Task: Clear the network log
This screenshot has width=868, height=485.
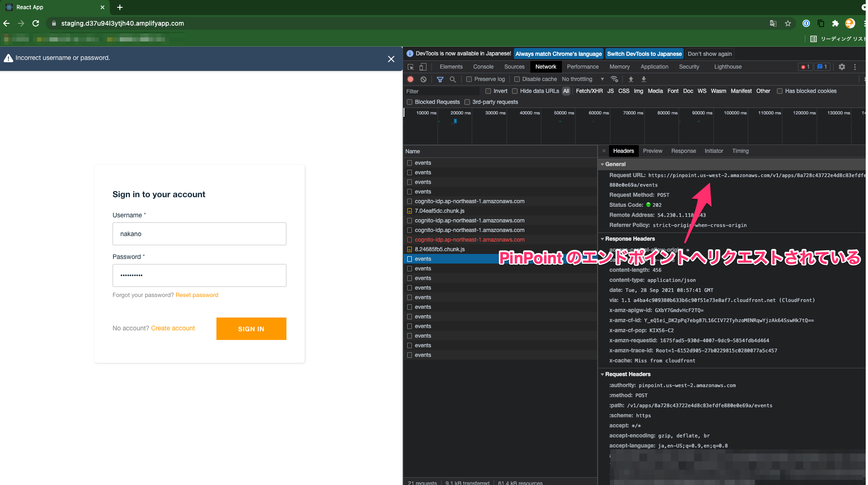Action: [x=424, y=79]
